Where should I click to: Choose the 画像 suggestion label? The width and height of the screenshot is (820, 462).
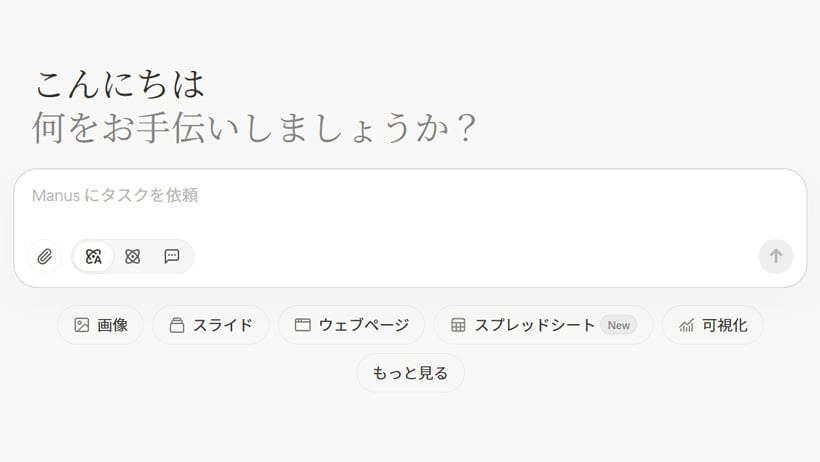point(112,325)
